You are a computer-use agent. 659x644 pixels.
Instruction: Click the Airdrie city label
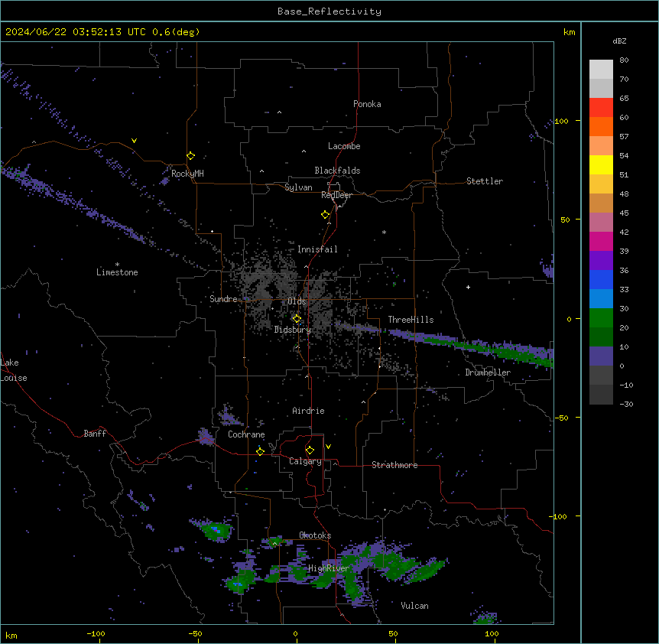308,411
